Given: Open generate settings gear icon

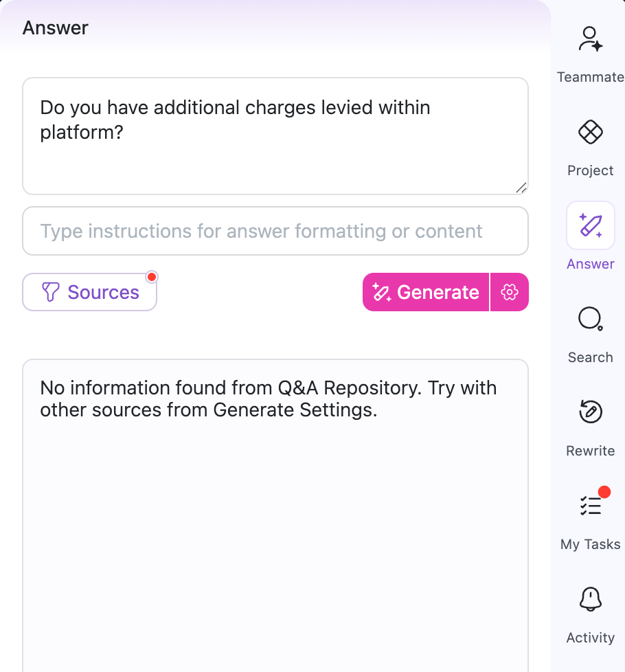Looking at the screenshot, I should (x=510, y=292).
